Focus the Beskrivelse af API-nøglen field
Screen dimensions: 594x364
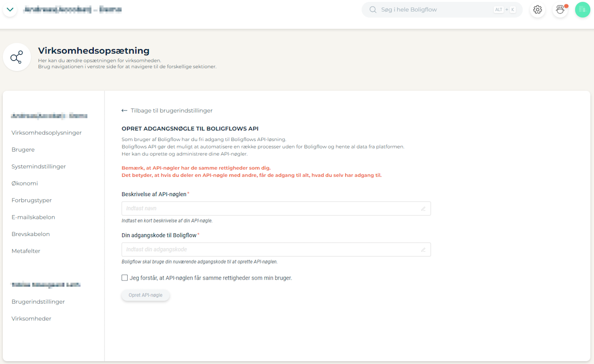tap(276, 209)
